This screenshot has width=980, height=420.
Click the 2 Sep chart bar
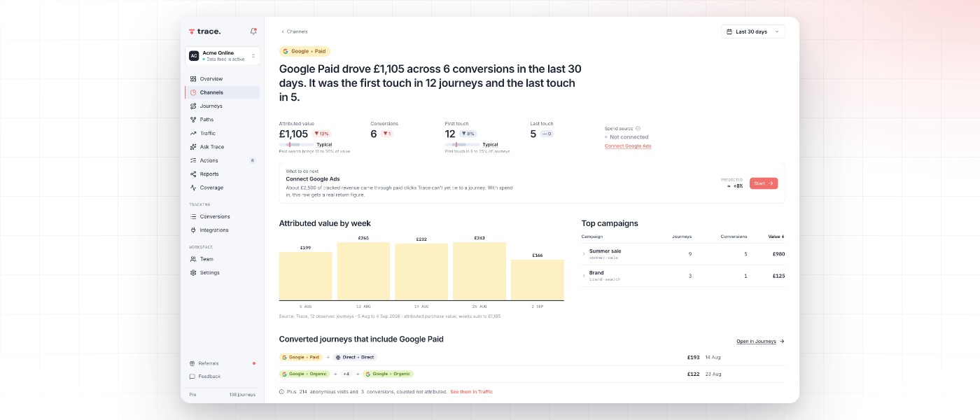point(538,280)
